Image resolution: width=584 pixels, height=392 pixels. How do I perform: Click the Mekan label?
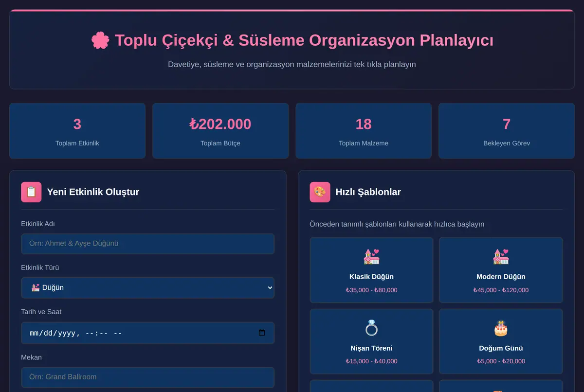tap(31, 357)
